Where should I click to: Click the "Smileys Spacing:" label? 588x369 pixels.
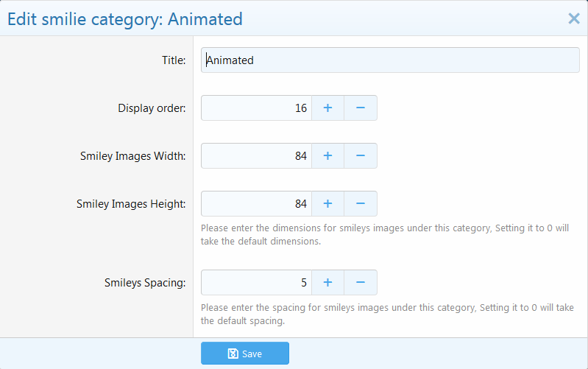pyautogui.click(x=145, y=282)
